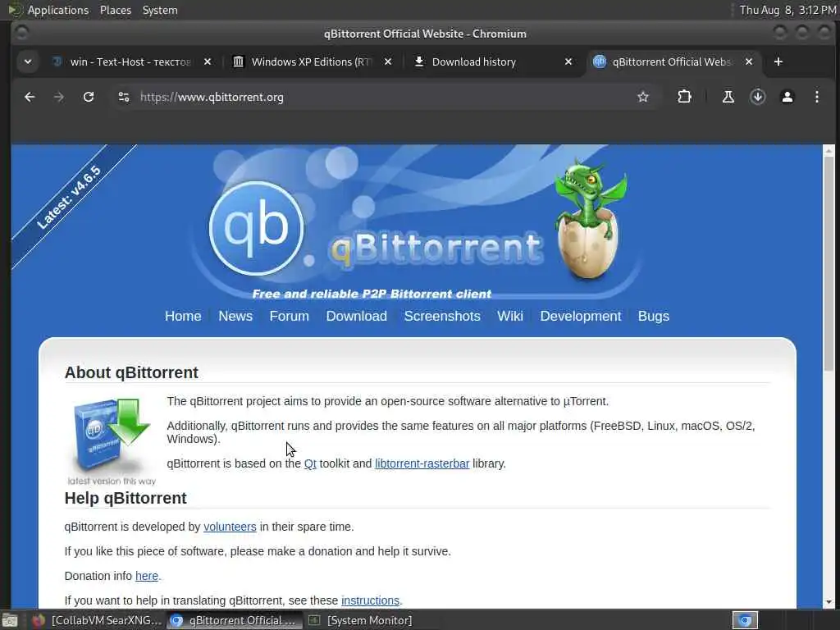Close the qBittorrent Official Website tab
840x630 pixels.
click(749, 62)
